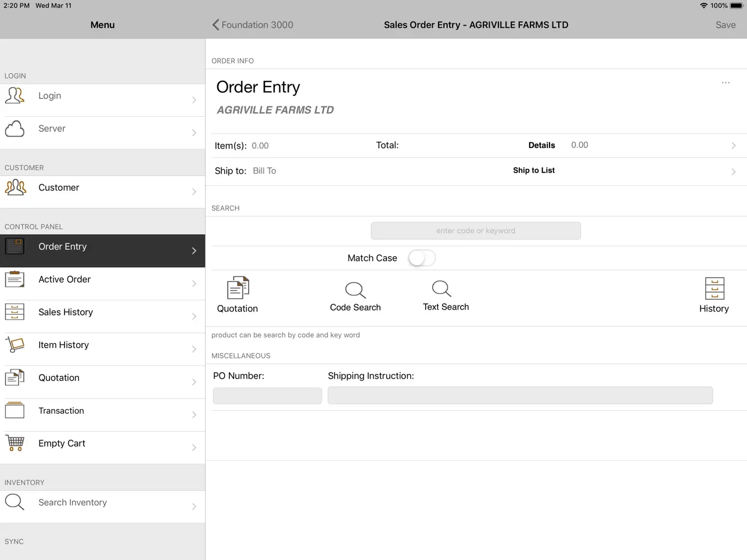Click the Shipping Instruction input field
The image size is (747, 560).
pyautogui.click(x=520, y=396)
